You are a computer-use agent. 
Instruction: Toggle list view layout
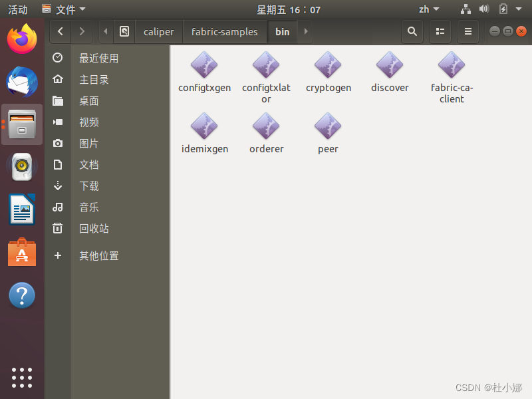click(440, 31)
